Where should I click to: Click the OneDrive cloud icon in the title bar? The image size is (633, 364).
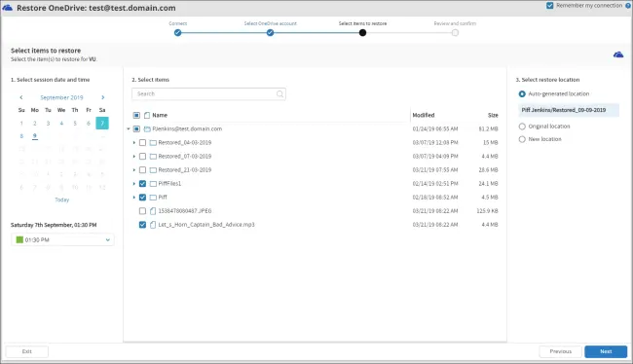[7, 8]
